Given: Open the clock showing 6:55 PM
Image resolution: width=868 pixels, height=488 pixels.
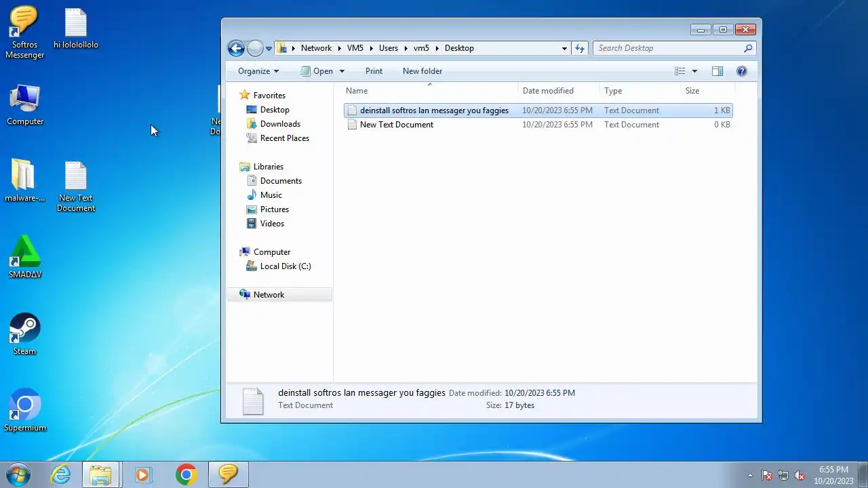Looking at the screenshot, I should 833,475.
